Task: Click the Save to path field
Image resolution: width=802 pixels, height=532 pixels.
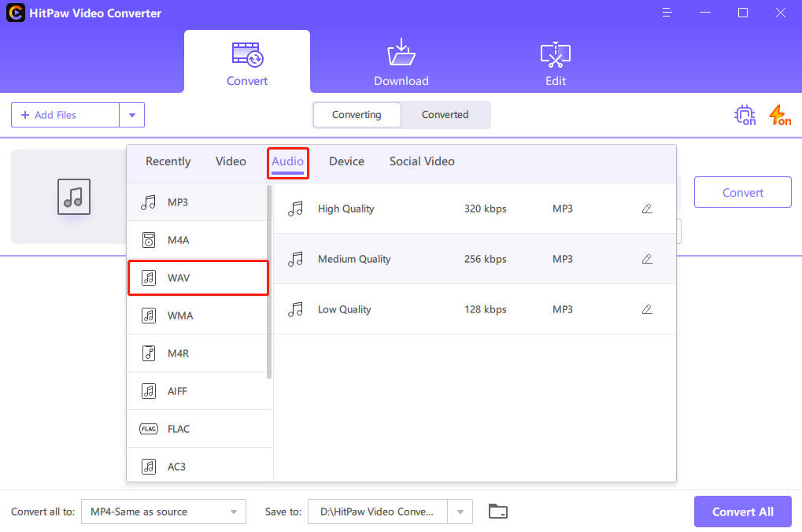Action: (378, 512)
